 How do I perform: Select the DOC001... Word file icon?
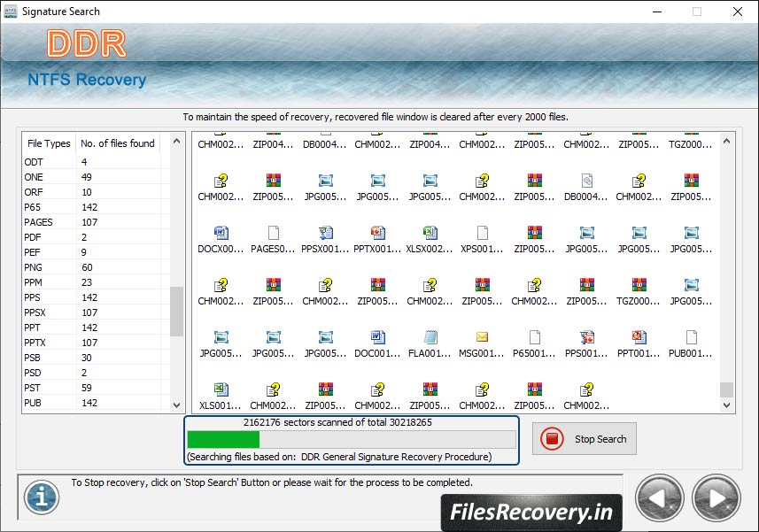coord(377,337)
